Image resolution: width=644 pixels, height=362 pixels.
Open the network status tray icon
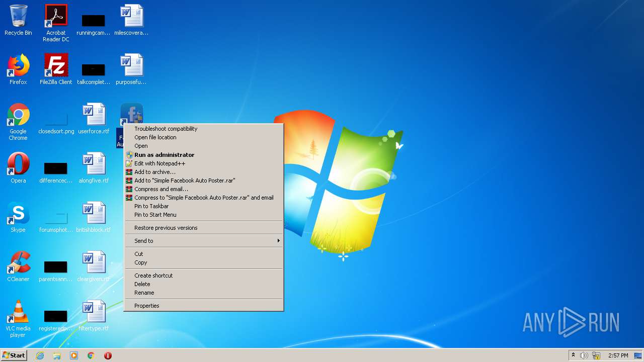pos(597,355)
